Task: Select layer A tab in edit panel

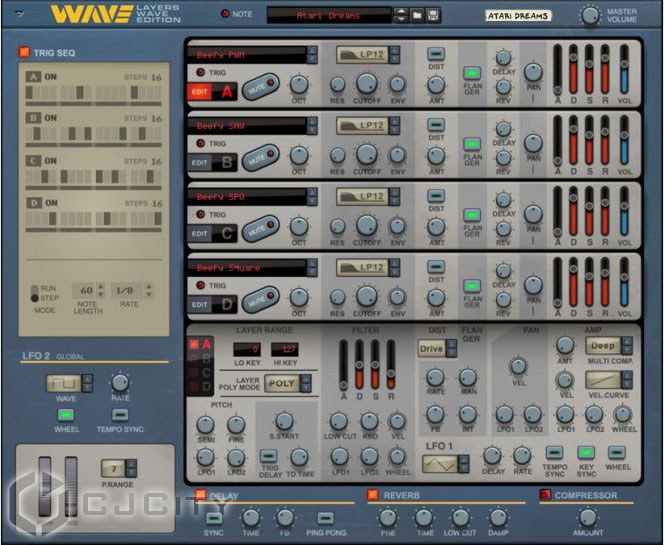Action: click(x=201, y=344)
